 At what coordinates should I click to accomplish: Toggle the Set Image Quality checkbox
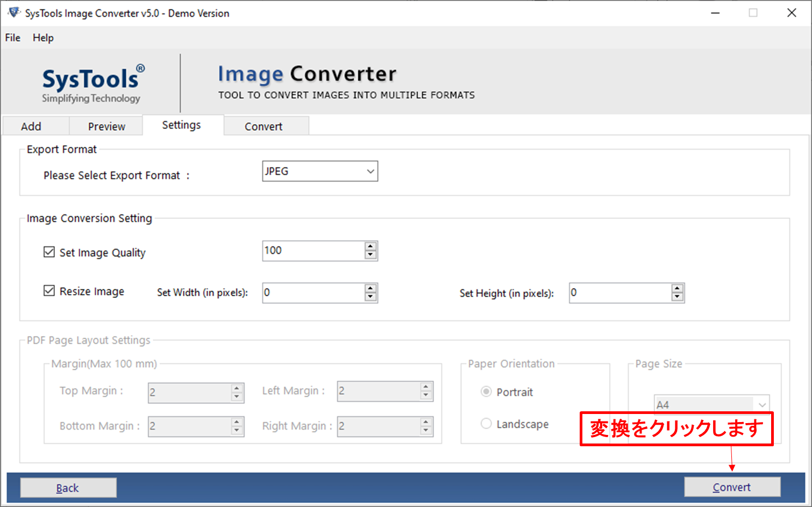[49, 252]
